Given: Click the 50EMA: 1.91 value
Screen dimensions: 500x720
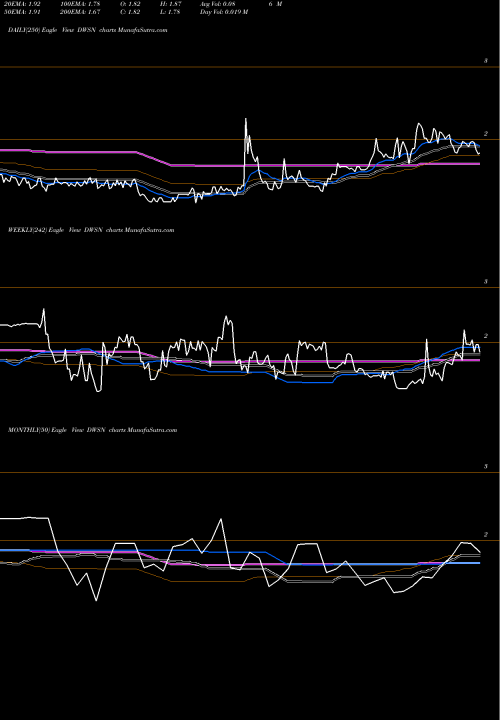Looking at the screenshot, I should (22, 12).
